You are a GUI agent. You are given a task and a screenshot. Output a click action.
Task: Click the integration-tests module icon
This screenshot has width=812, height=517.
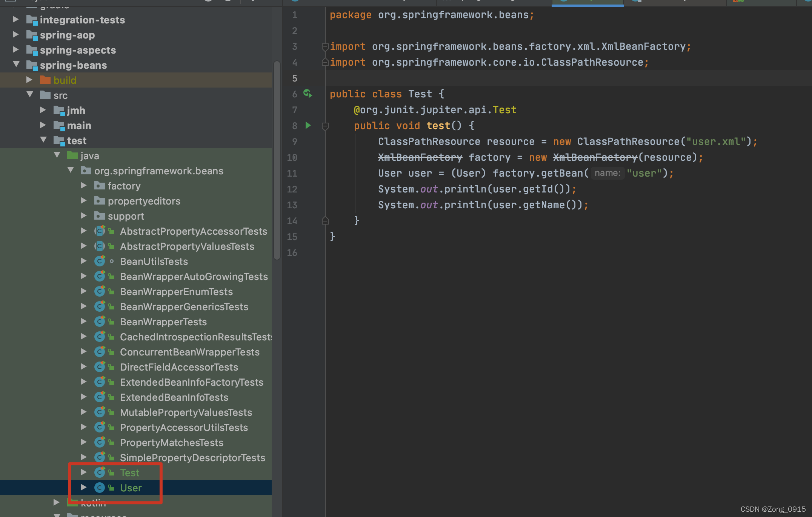pyautogui.click(x=32, y=20)
